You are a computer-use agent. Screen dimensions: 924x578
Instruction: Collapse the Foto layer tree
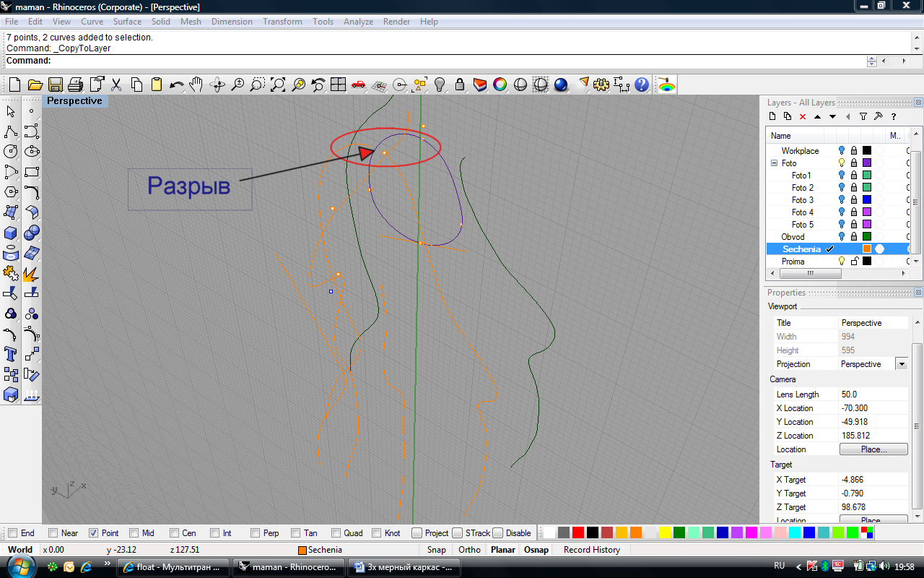tap(774, 163)
